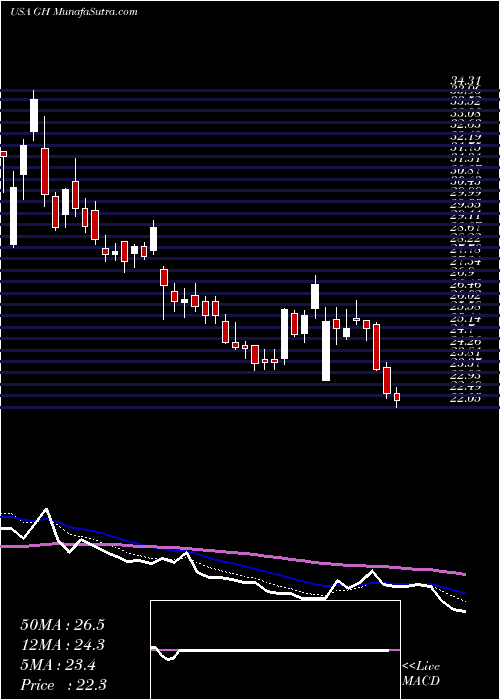Screen dimensions: 500x700
Task: Click the 22.05 bottom price label
Action: 465,399
